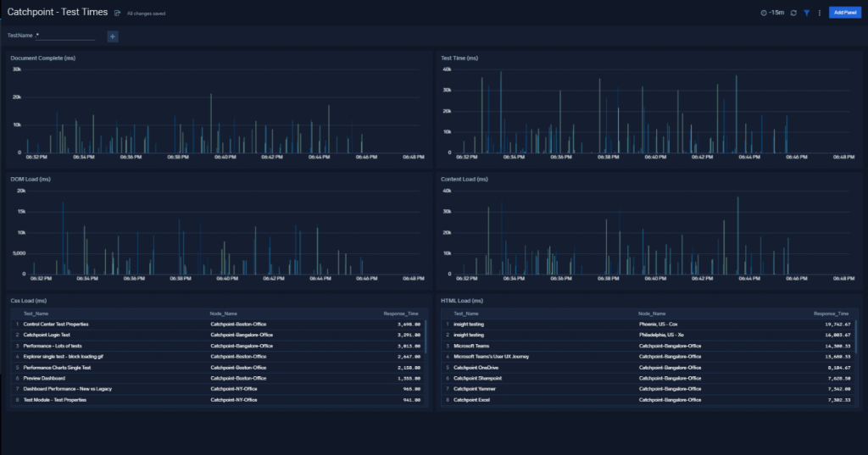Click the Css Load (ms) panel title
The image size is (868, 455).
point(28,301)
